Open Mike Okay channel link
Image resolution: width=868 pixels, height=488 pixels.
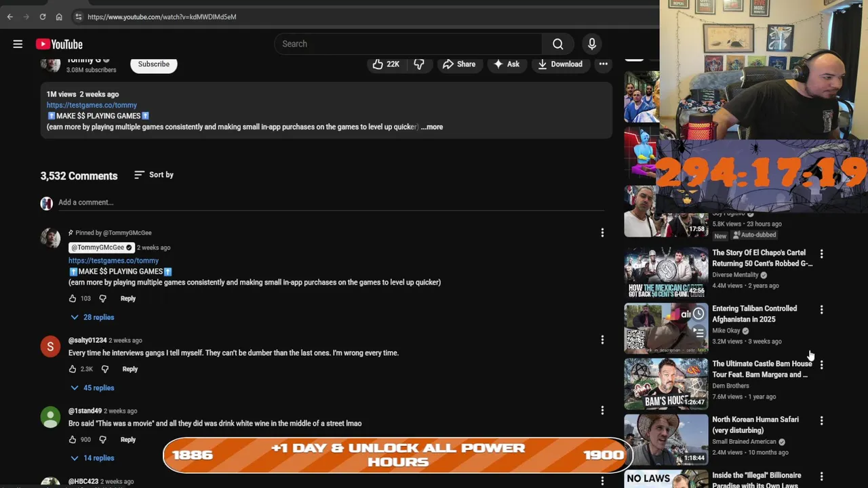coord(726,330)
